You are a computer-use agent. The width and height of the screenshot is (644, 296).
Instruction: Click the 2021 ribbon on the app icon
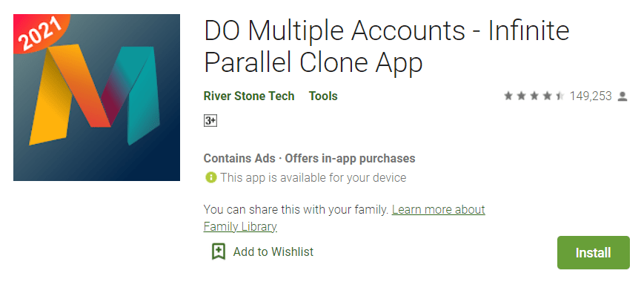tap(39, 33)
